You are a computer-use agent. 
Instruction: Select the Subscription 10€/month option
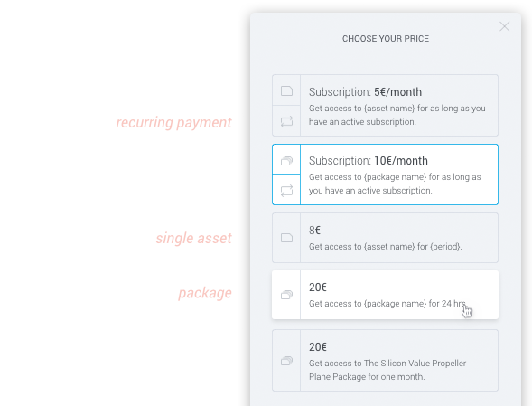385,175
